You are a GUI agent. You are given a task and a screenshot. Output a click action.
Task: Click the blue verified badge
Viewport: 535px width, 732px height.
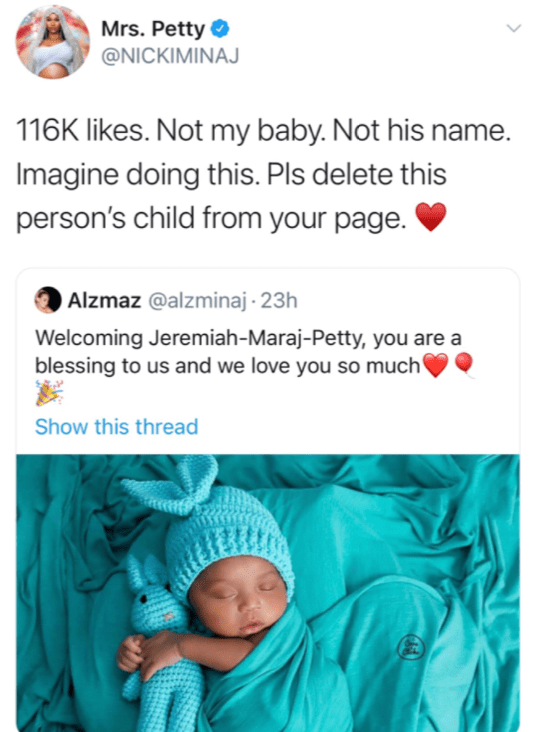(x=219, y=29)
